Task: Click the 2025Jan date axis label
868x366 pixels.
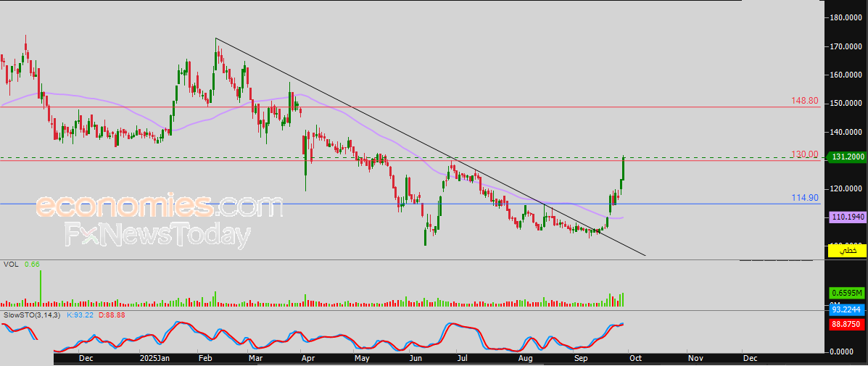Action: click(x=154, y=359)
